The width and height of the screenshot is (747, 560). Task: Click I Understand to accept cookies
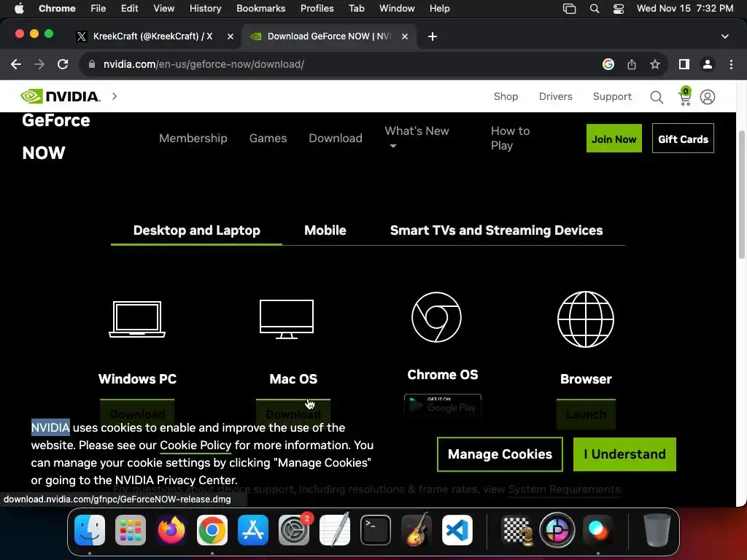(624, 454)
